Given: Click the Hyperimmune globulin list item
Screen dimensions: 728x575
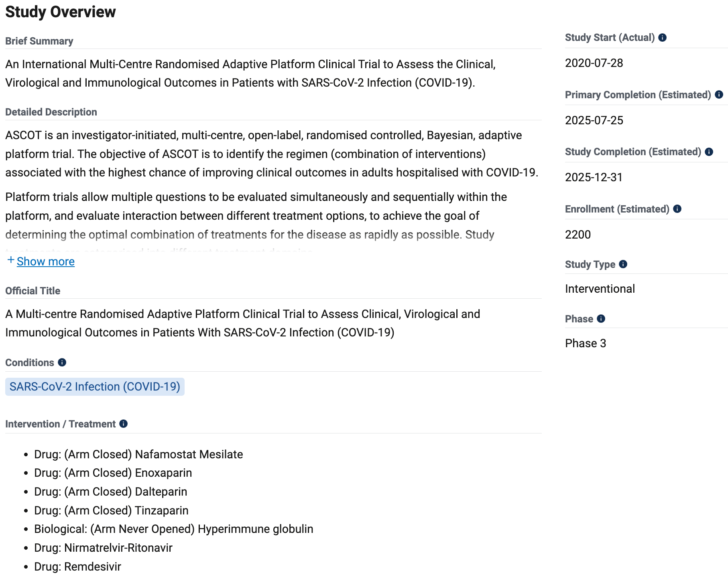Looking at the screenshot, I should tap(173, 529).
